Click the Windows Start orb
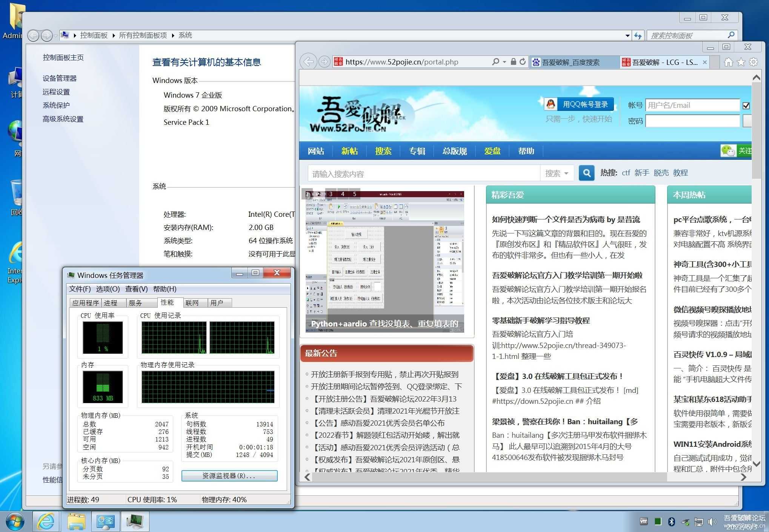Viewport: 769px width, 532px height. coord(15,521)
